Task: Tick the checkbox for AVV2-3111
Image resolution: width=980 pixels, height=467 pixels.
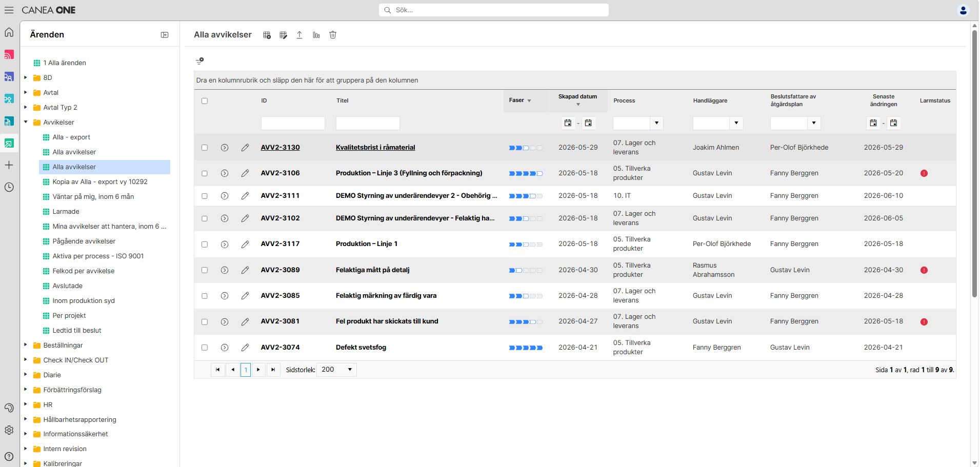Action: [x=205, y=196]
